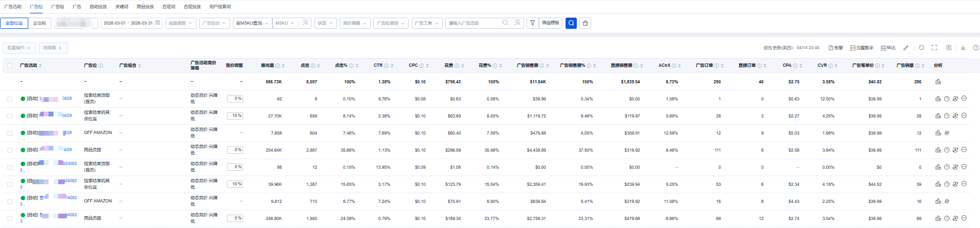The width and height of the screenshot is (980, 228).
Task: Enter fullscreen table view
Action: coord(934,48)
